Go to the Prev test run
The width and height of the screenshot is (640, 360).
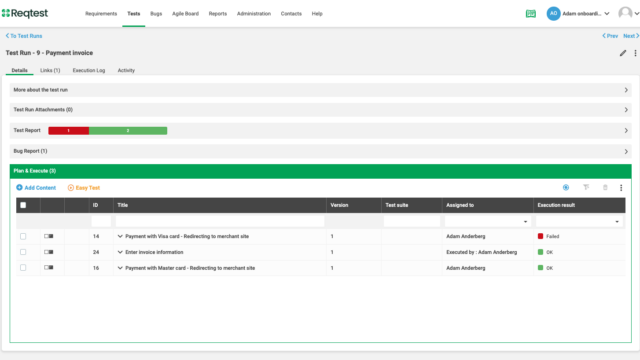610,36
